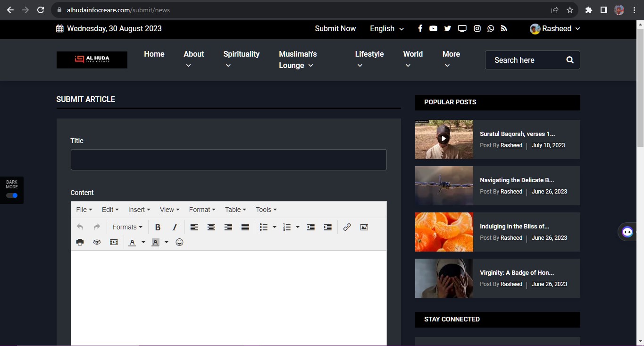The height and width of the screenshot is (346, 644).
Task: Print the editor content
Action: [x=80, y=242]
